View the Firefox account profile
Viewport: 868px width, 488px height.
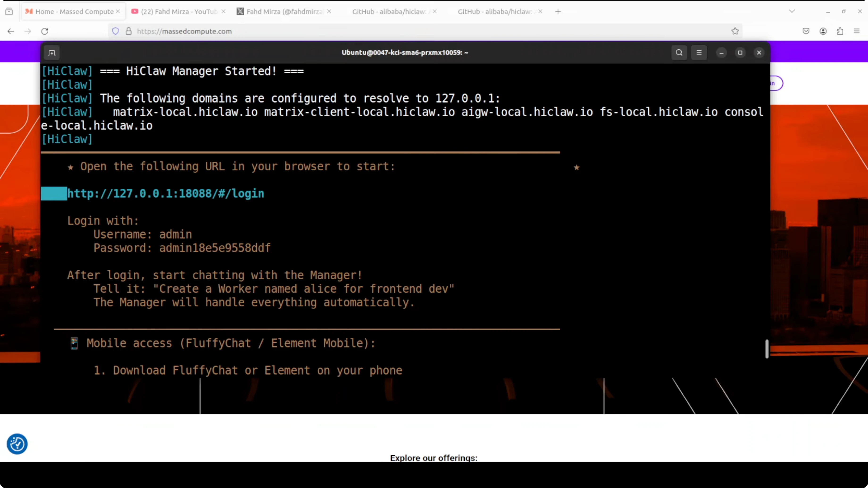tap(823, 31)
